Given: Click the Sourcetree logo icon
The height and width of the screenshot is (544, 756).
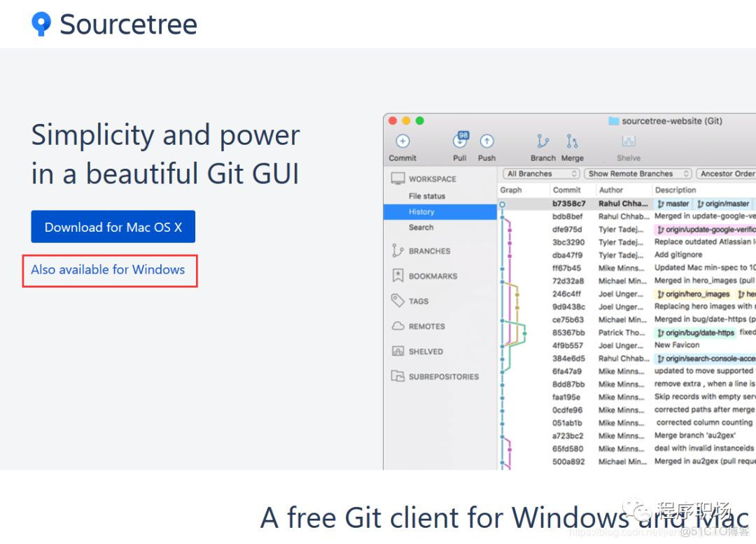Looking at the screenshot, I should pyautogui.click(x=41, y=24).
